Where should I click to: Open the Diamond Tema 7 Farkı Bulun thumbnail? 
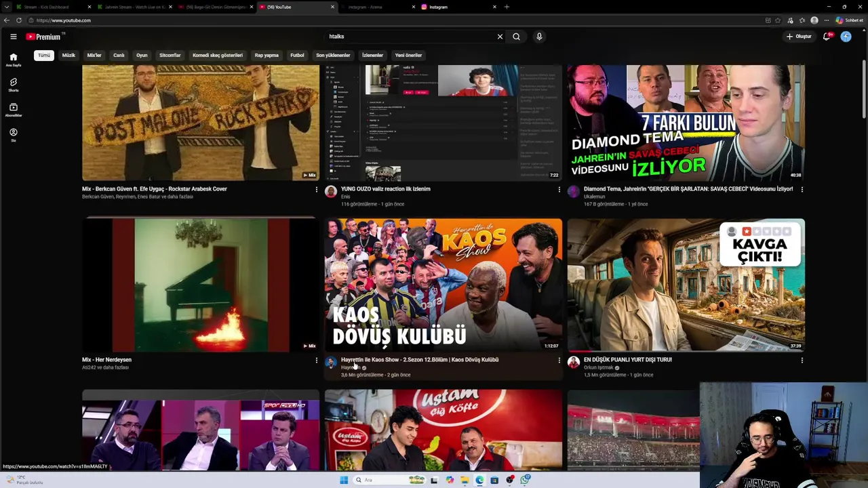point(686,123)
